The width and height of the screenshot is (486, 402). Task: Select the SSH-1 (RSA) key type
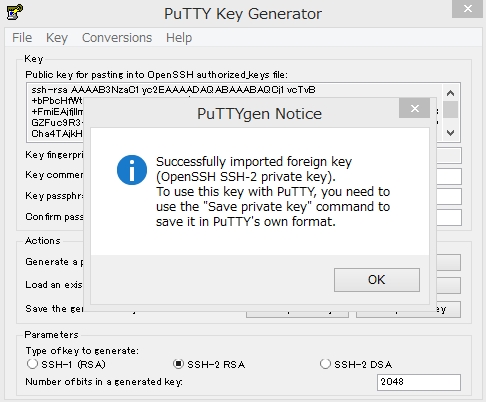[32, 364]
